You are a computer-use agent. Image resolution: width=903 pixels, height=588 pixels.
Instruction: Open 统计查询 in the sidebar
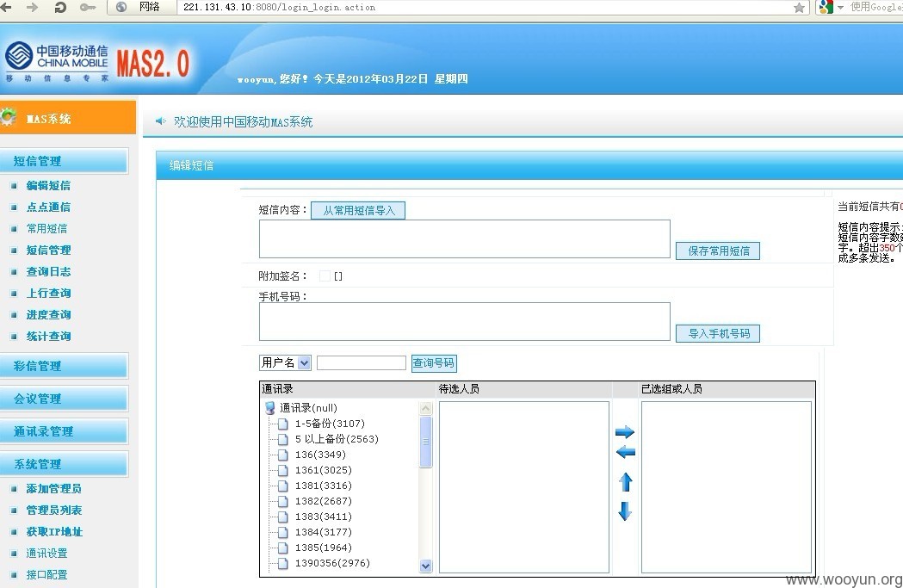(x=48, y=336)
